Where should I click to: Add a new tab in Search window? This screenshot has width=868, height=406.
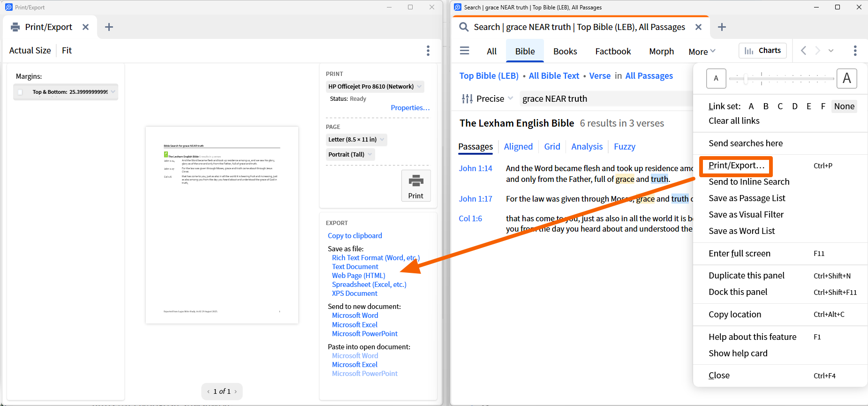click(x=722, y=27)
